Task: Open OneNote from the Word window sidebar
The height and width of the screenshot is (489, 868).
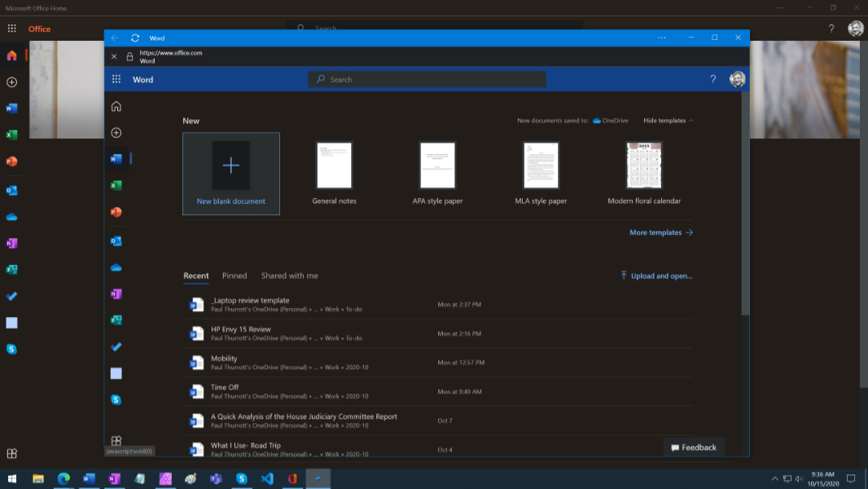Action: click(116, 294)
